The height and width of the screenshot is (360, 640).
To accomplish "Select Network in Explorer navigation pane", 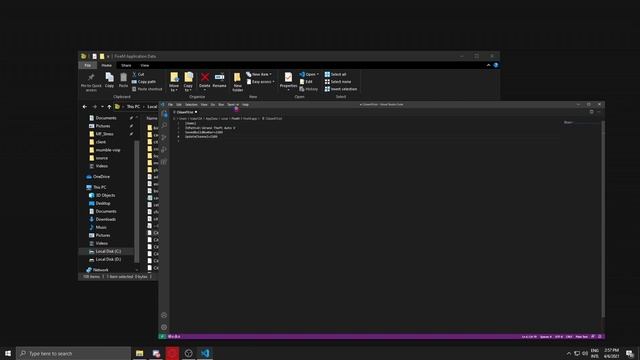I will pos(98,270).
